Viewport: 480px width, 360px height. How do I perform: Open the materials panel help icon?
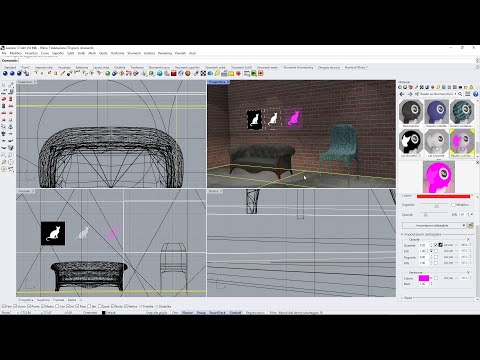coord(475,94)
